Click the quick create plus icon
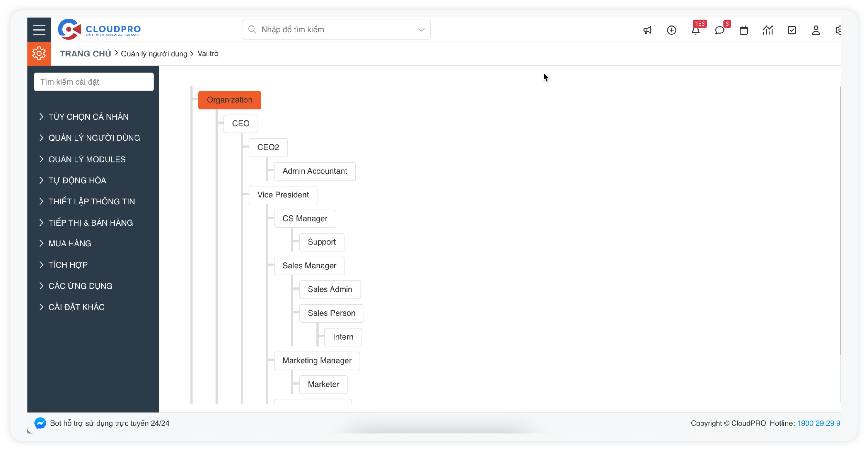 (671, 30)
